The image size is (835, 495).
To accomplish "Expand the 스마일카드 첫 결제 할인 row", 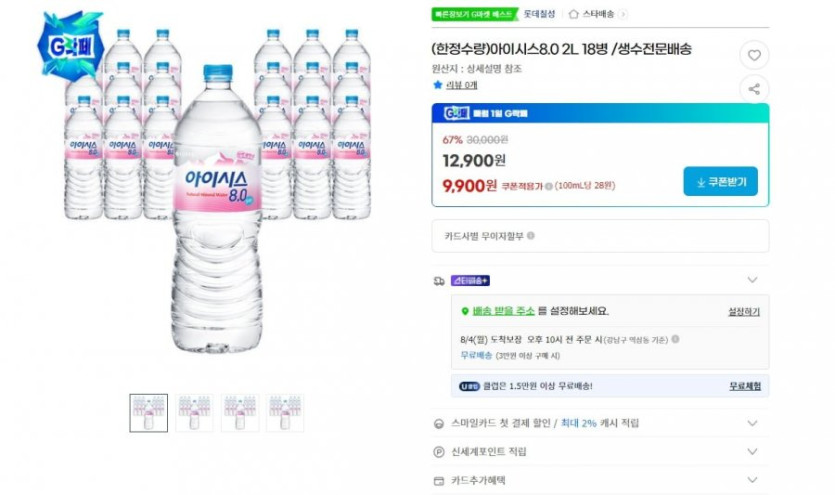I will point(753,423).
